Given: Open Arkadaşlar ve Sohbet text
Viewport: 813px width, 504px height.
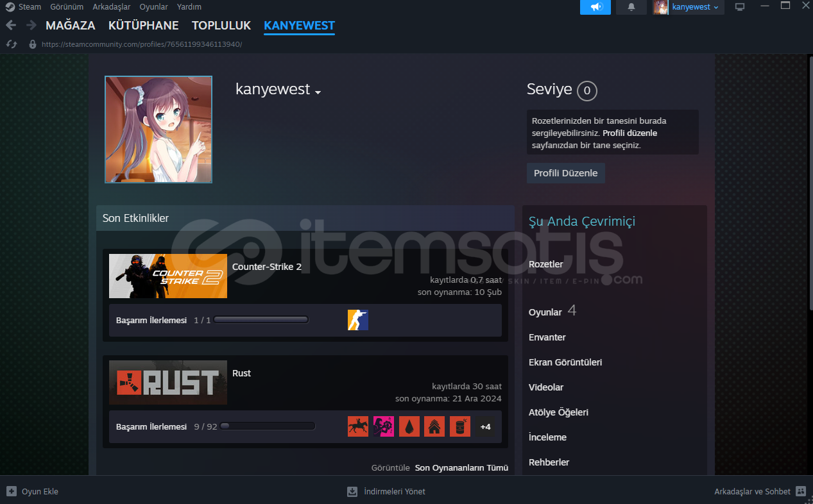Looking at the screenshot, I should pyautogui.click(x=752, y=491).
